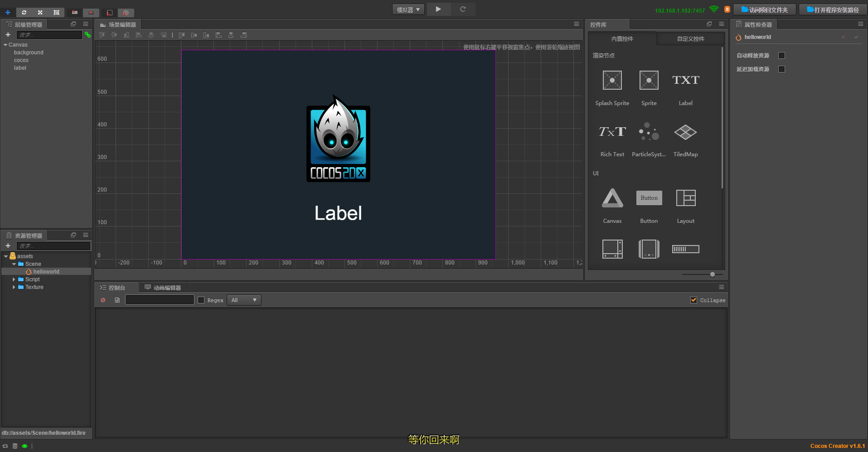Pick the Splash Sprite control

(x=612, y=88)
